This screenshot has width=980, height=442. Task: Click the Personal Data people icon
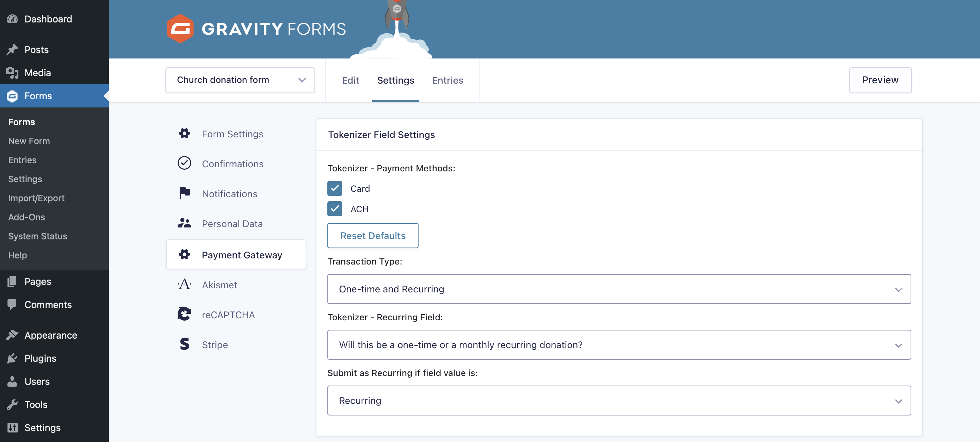(185, 223)
